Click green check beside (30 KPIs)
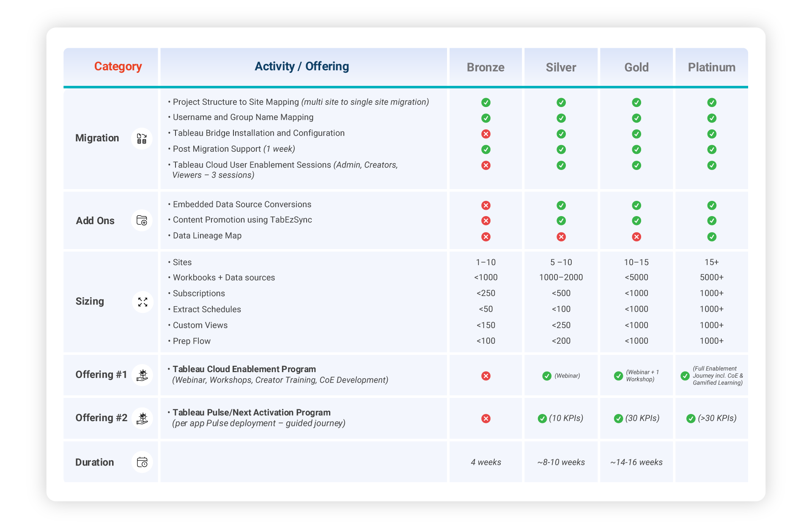812x529 pixels. (x=618, y=419)
